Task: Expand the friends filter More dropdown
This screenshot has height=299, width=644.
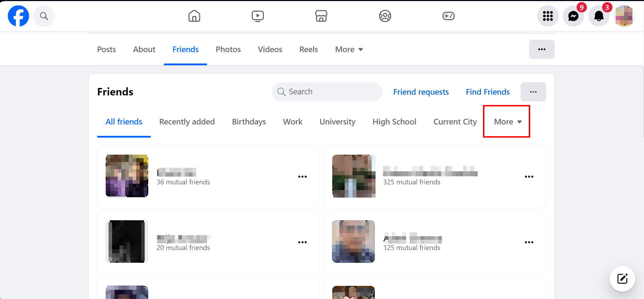Action: click(507, 122)
